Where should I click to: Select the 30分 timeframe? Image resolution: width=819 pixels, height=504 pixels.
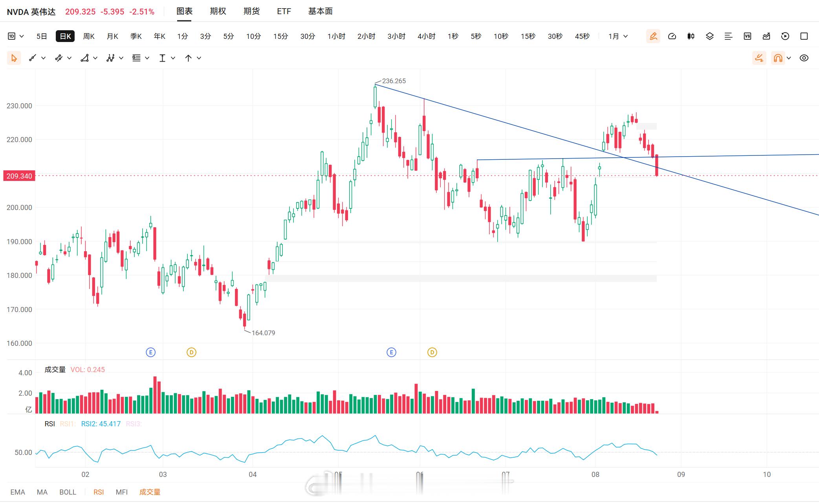tap(308, 36)
